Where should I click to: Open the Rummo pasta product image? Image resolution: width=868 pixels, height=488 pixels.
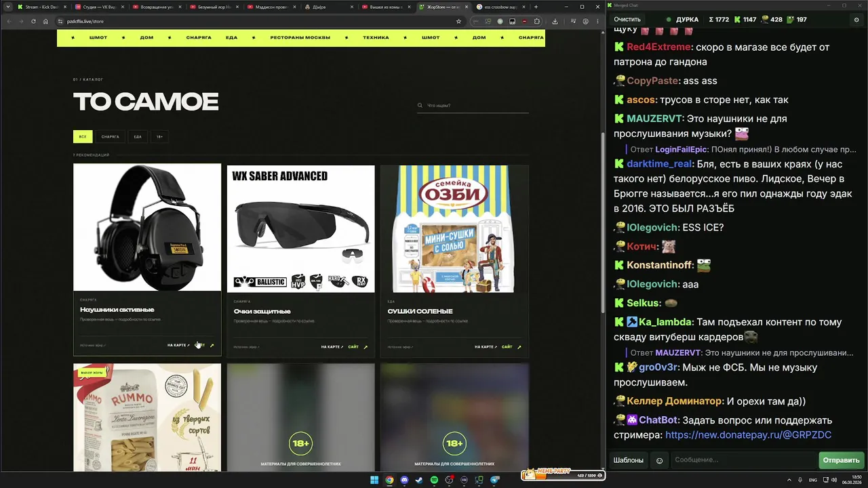pyautogui.click(x=147, y=418)
